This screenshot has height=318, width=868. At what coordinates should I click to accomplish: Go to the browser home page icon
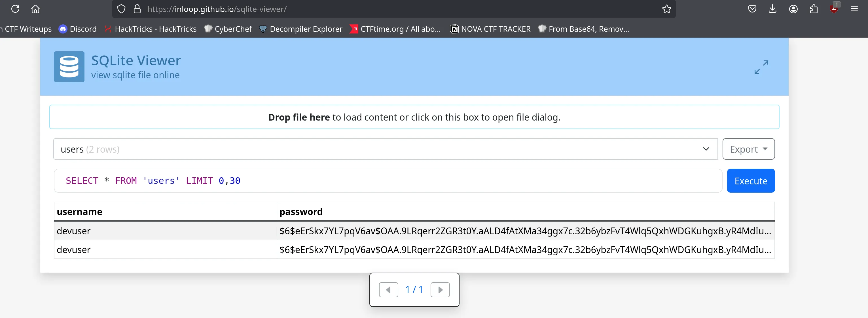[35, 9]
